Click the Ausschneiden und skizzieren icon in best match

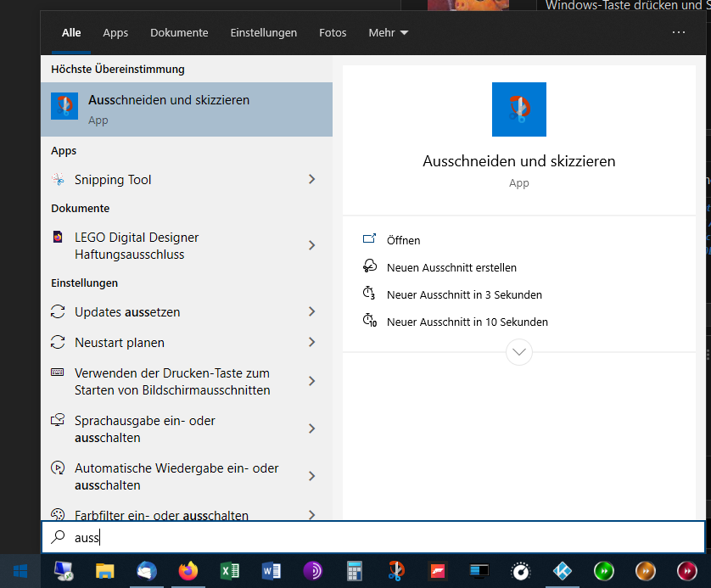[64, 106]
